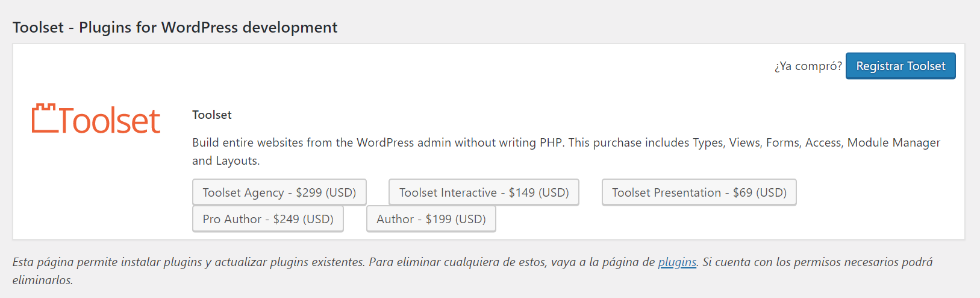Screen dimensions: 980x298
Task: Click the word "Access" in the description
Action: click(x=822, y=143)
